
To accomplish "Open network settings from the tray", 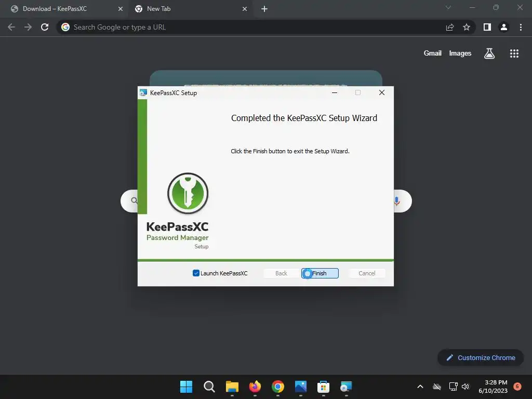I will pyautogui.click(x=453, y=387).
